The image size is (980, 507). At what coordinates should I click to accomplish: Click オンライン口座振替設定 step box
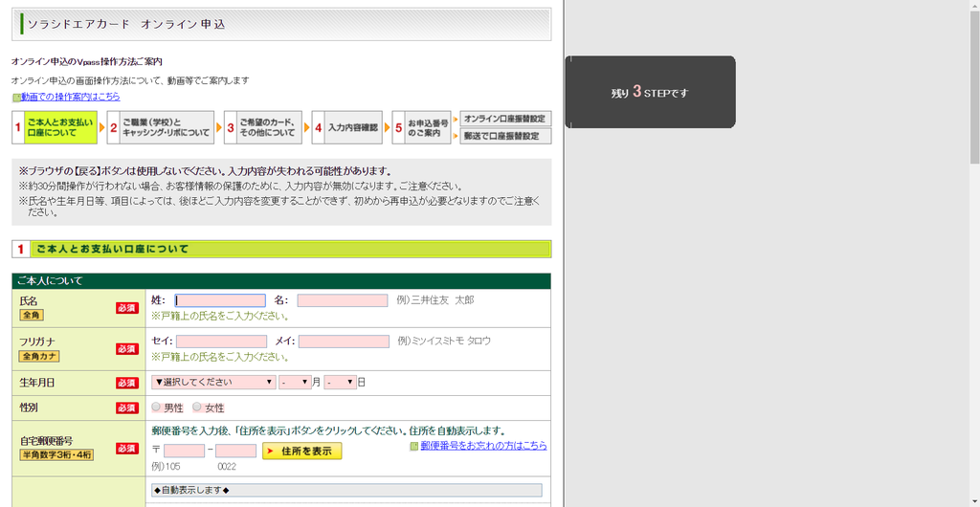505,119
